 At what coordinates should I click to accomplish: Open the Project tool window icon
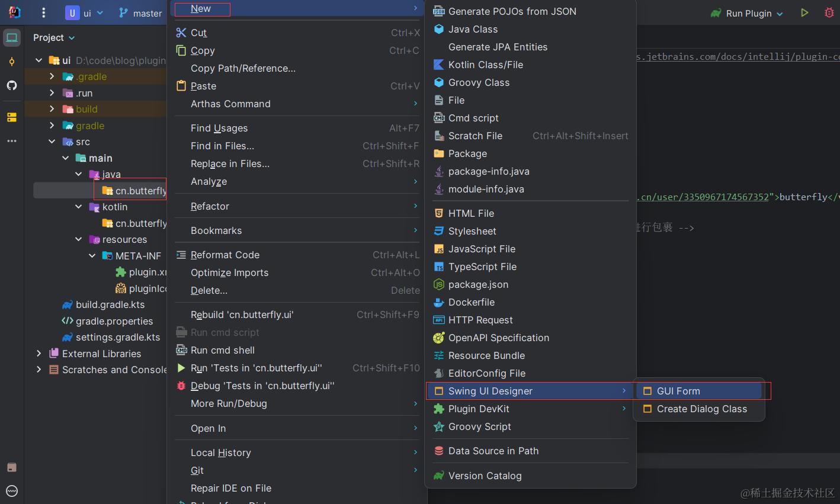click(x=12, y=38)
